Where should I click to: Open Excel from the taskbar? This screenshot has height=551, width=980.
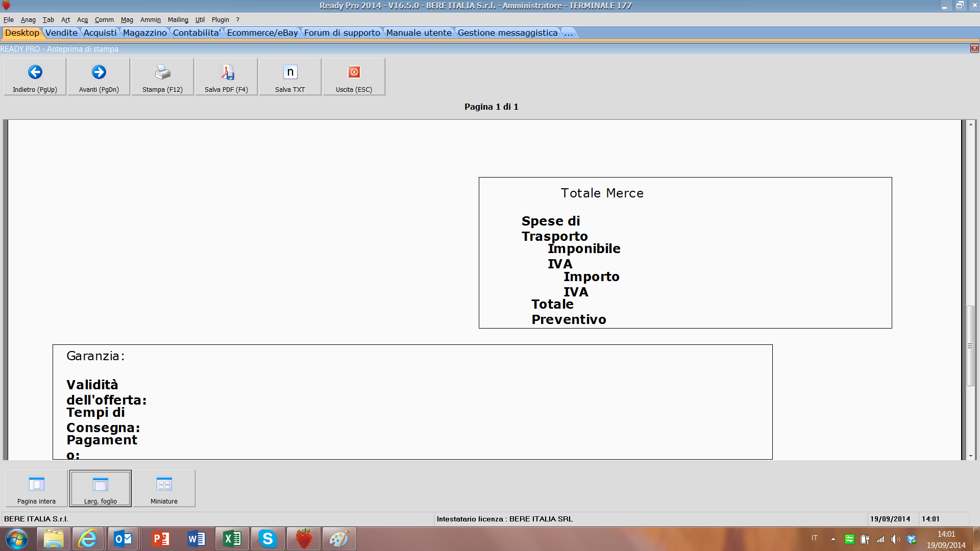pos(233,539)
